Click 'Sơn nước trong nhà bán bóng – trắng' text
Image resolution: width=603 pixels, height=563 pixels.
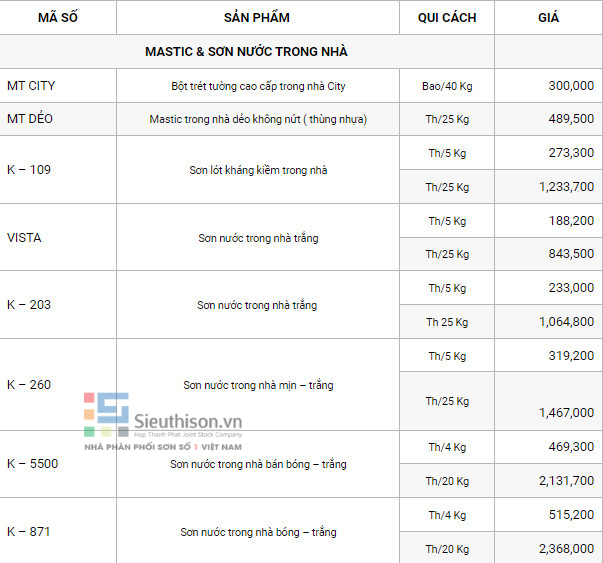tap(258, 464)
